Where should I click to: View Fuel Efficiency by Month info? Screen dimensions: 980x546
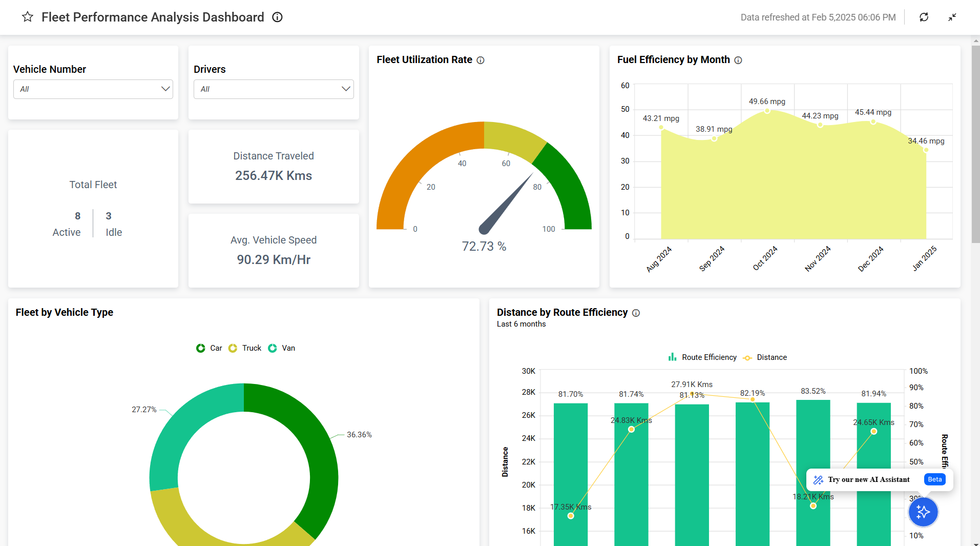coord(738,60)
